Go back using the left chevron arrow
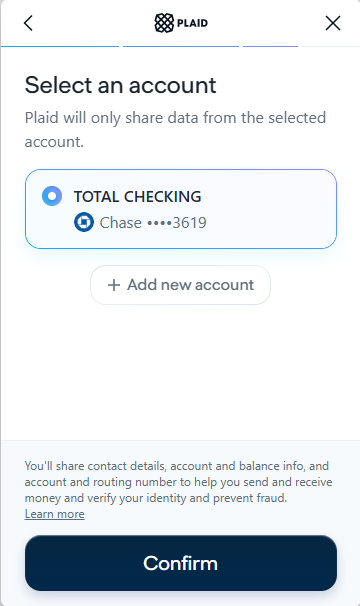Image resolution: width=360 pixels, height=606 pixels. (x=28, y=23)
